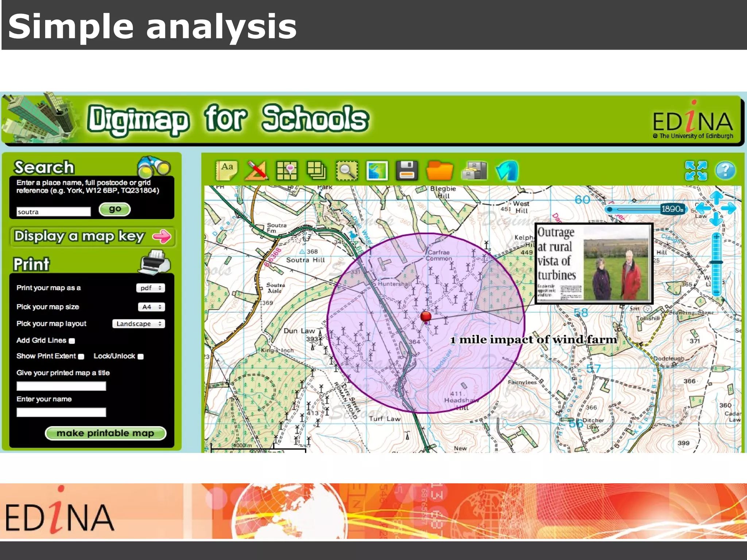The height and width of the screenshot is (560, 747).
Task: Open the pdf print format dropdown
Action: (151, 288)
